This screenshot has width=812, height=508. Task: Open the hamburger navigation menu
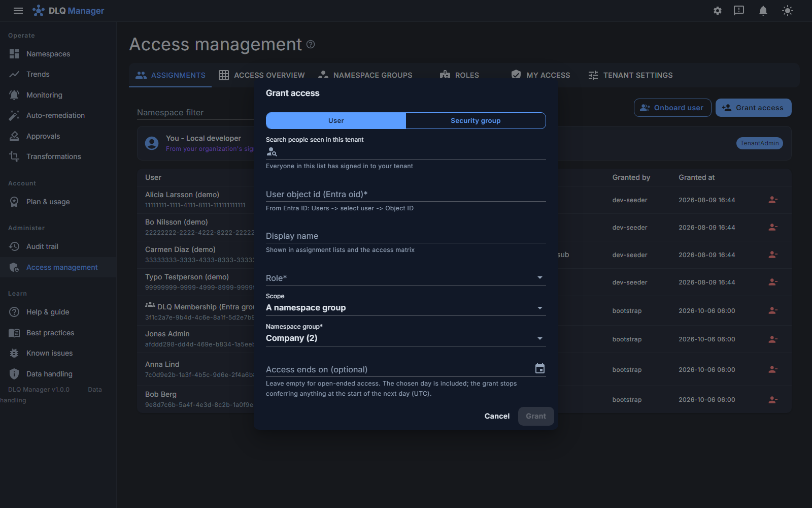(x=18, y=11)
